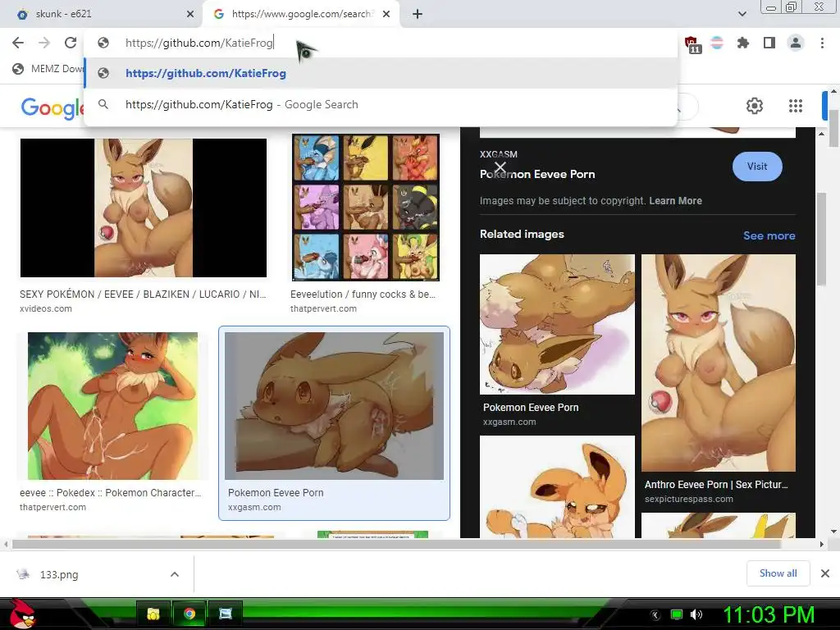Open the ad blocker extension with badge 11

(x=692, y=44)
